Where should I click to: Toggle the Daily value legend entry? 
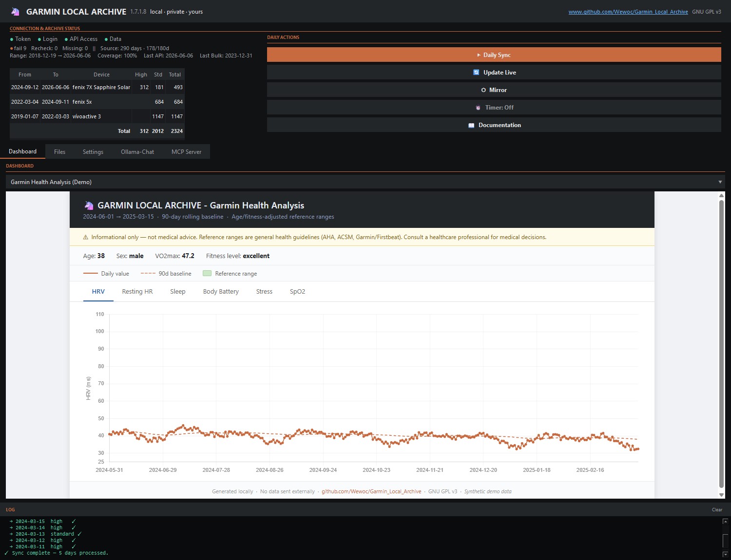click(x=106, y=274)
